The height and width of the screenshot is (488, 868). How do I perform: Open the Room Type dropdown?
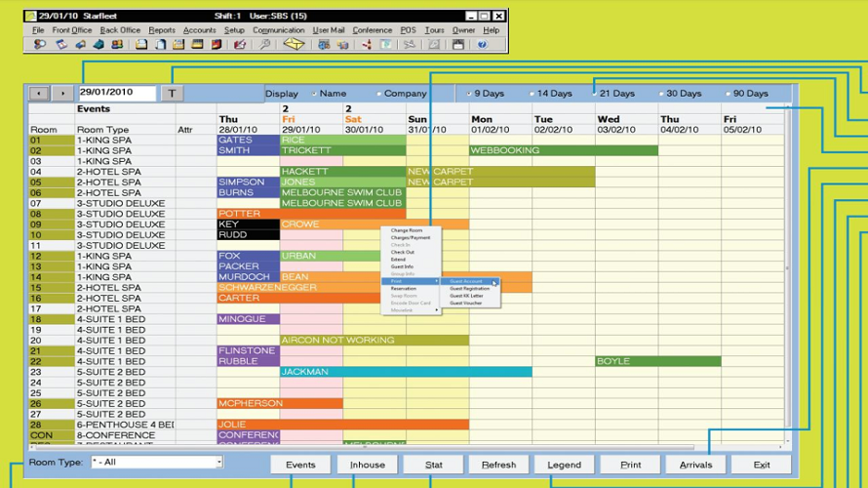(x=219, y=462)
